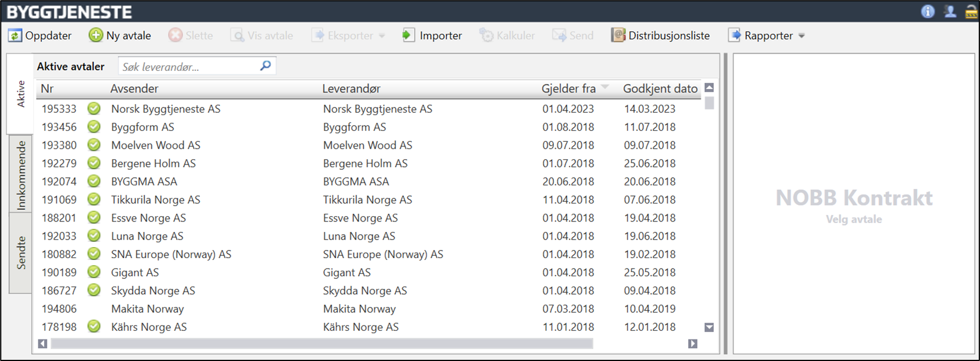980x361 pixels.
Task: Click the Søk leverandør search field
Action: coord(188,67)
